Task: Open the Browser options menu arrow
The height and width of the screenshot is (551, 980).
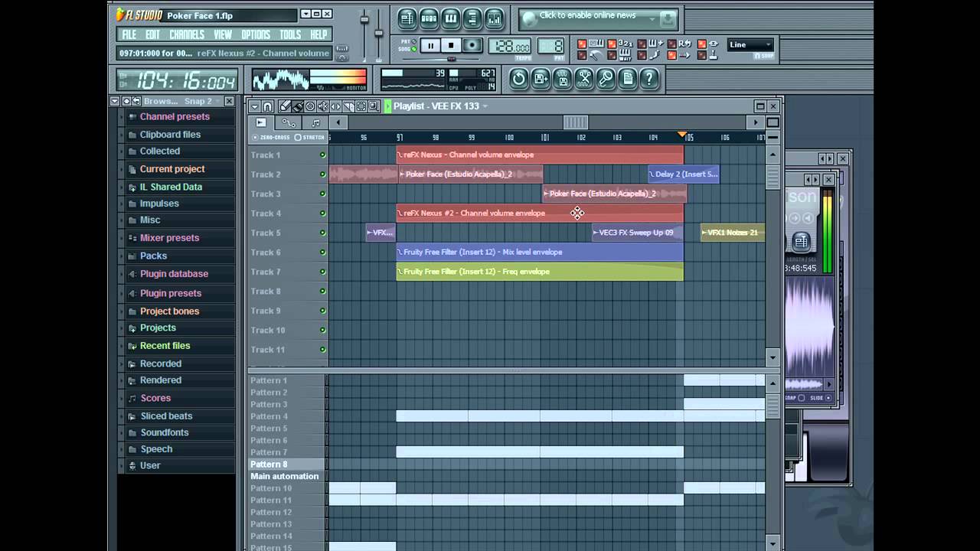Action: (114, 101)
